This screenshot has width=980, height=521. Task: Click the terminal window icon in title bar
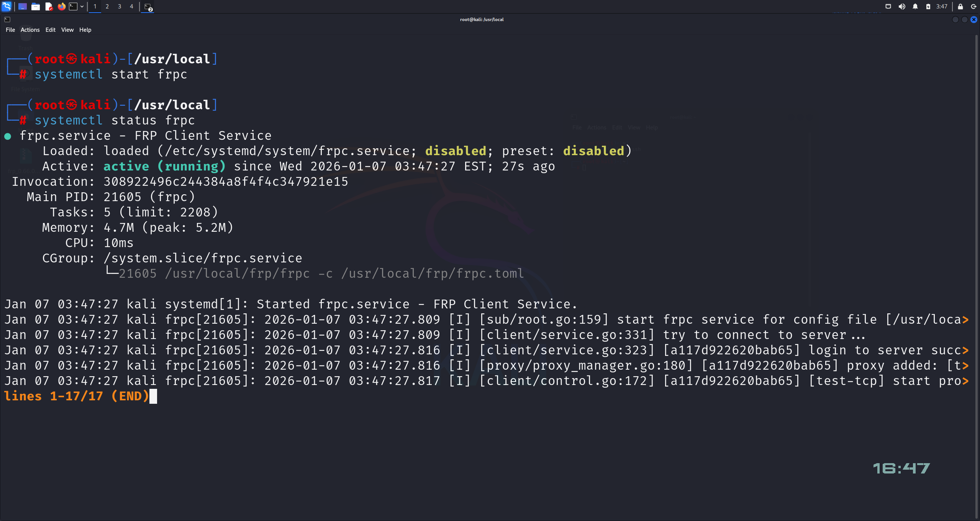coord(7,20)
